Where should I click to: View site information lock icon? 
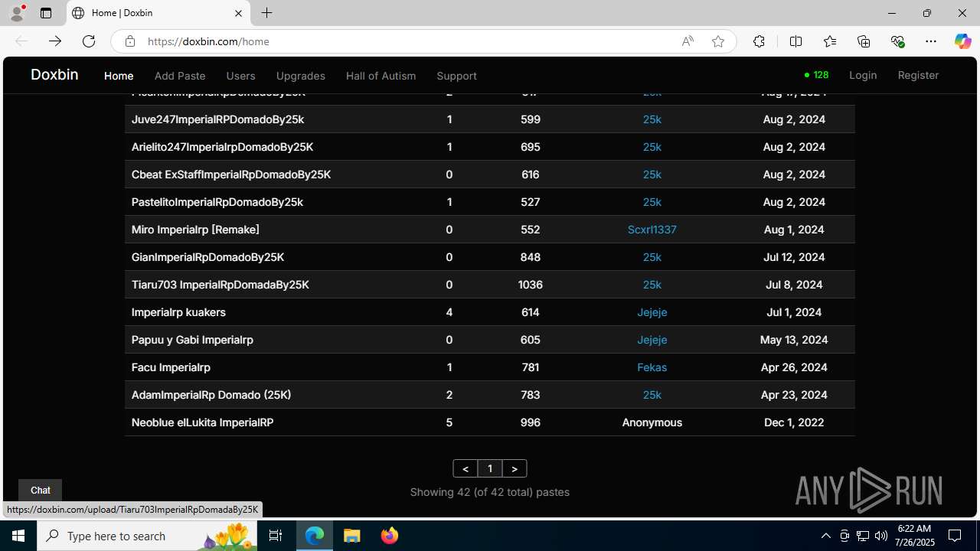coord(130,41)
